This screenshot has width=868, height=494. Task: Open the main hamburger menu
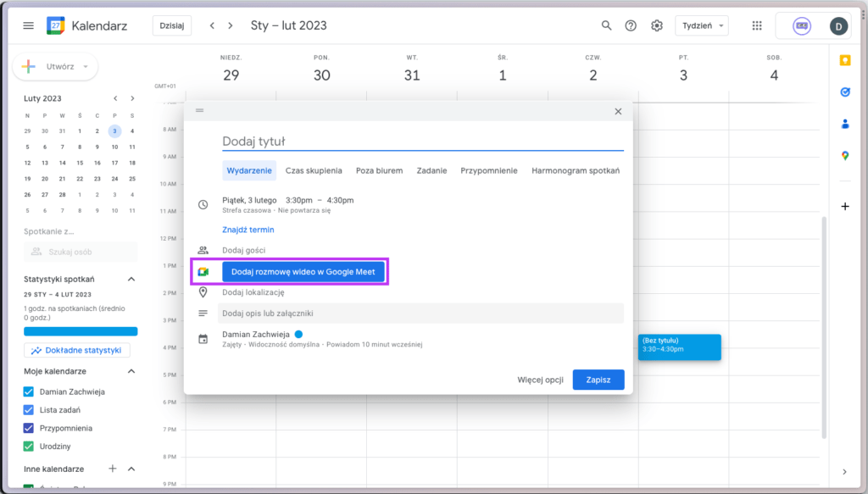28,25
